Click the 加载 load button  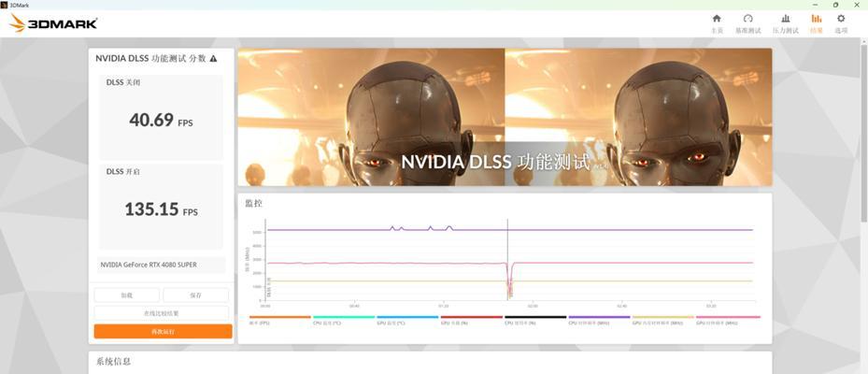point(127,295)
